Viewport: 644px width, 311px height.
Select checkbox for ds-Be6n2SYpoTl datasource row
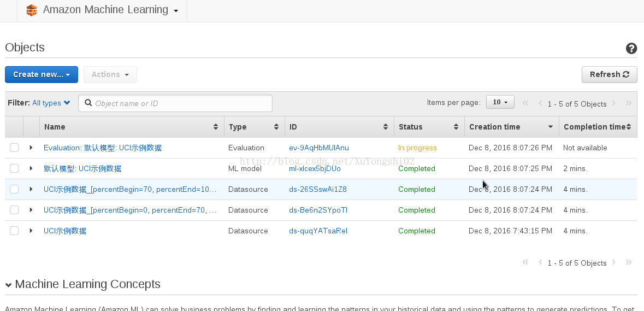14,210
